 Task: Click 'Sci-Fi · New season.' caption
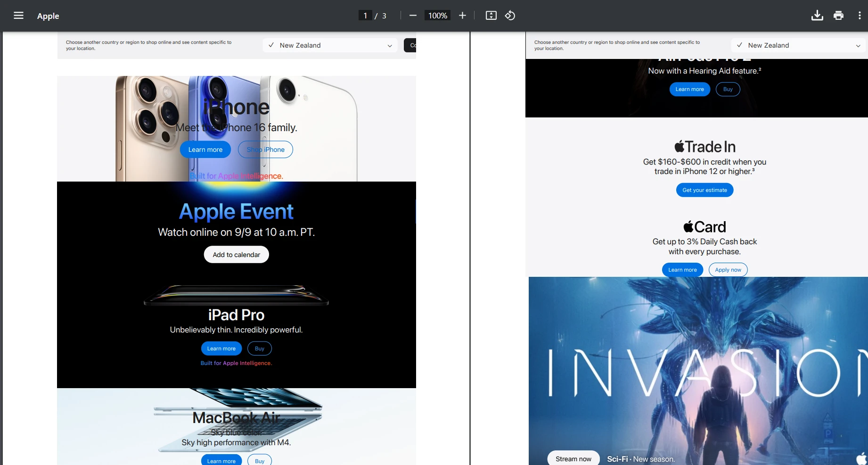[641, 459]
